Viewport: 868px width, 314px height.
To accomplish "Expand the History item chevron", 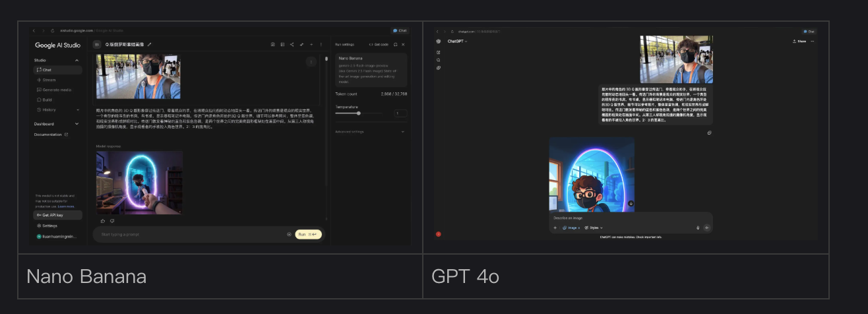I will [x=78, y=110].
